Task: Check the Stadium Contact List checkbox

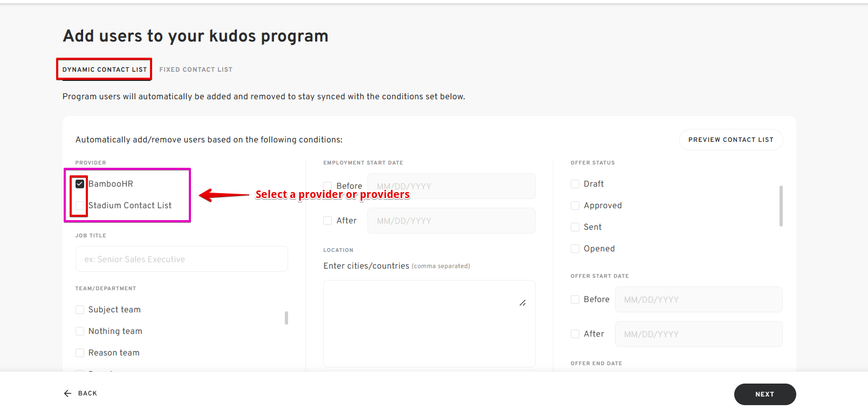Action: (80, 206)
